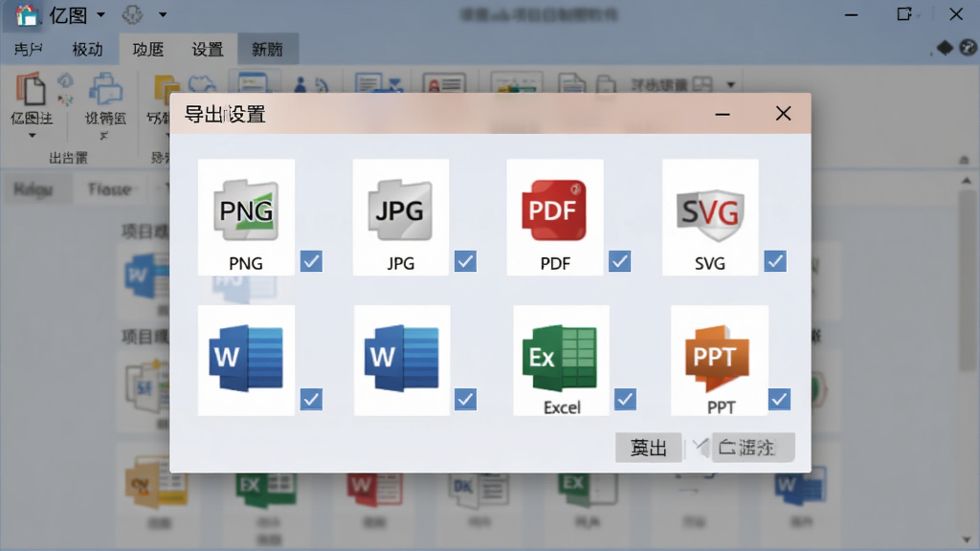This screenshot has width=980, height=551.
Task: Open the 极动 ribbon tab
Action: click(87, 50)
